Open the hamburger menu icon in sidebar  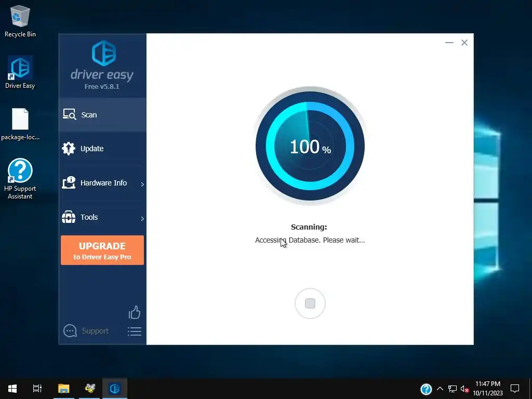[135, 331]
